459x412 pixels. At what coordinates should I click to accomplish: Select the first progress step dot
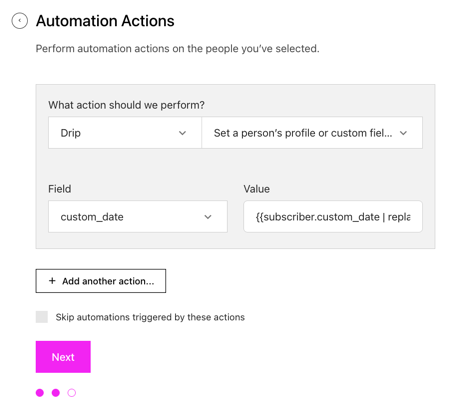click(40, 393)
